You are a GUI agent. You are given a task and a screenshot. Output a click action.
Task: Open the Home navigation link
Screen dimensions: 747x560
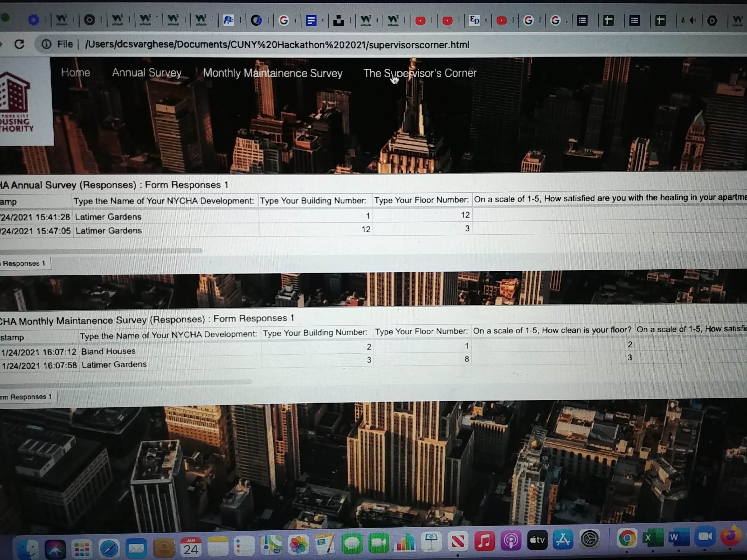pos(76,73)
